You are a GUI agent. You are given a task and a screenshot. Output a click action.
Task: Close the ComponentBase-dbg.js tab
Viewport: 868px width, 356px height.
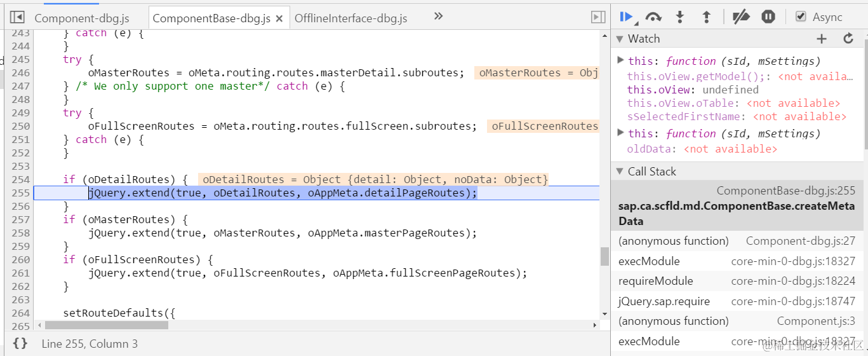pyautogui.click(x=279, y=18)
